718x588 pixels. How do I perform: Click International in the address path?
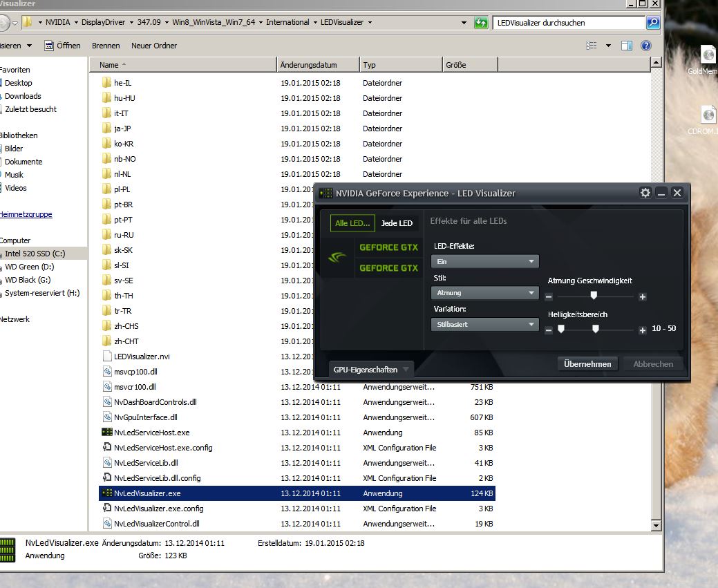coord(287,22)
